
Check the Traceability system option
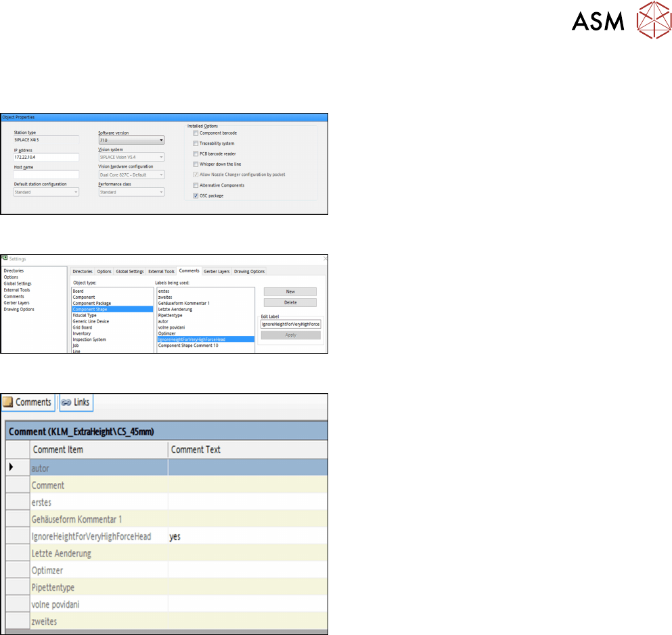196,143
